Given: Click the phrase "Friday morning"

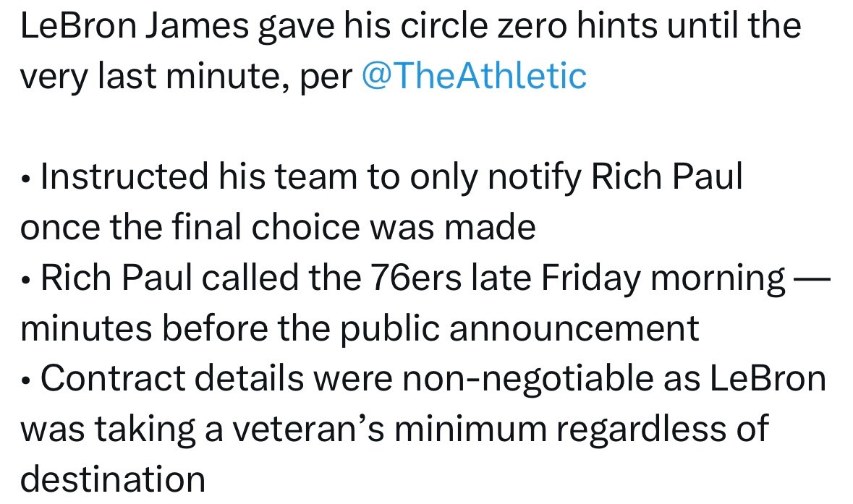Looking at the screenshot, I should pyautogui.click(x=663, y=278).
